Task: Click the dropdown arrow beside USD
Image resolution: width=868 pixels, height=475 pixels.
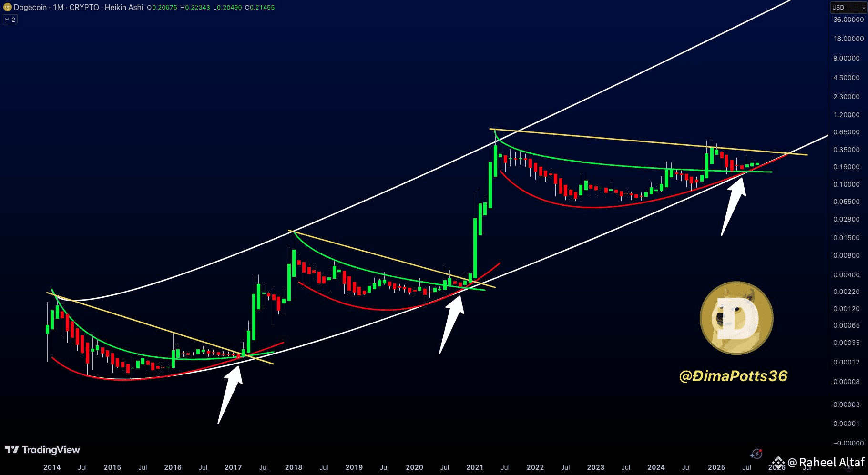Action: pyautogui.click(x=863, y=8)
